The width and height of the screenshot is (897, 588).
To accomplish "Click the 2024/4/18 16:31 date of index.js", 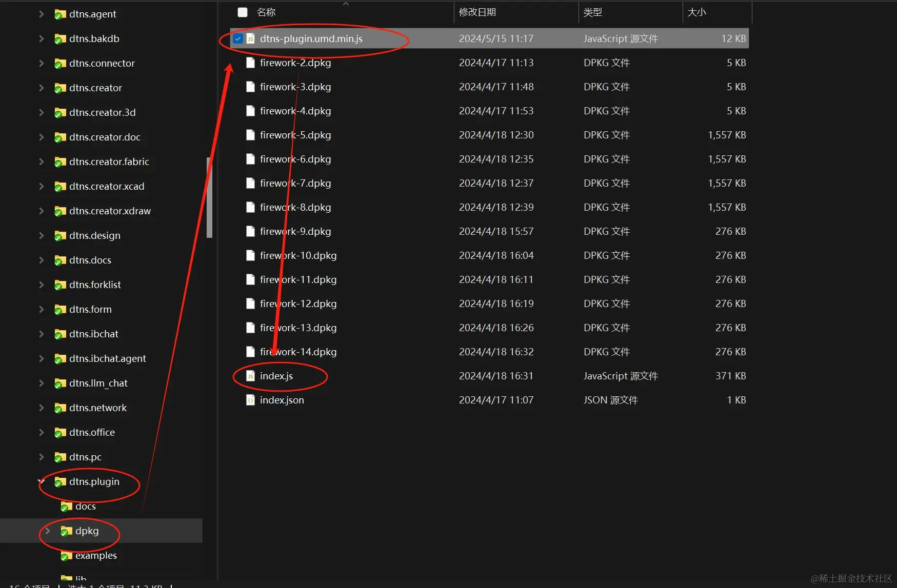I will coord(496,376).
